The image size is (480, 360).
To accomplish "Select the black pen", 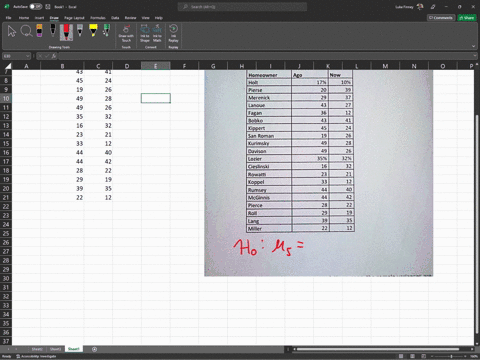I will [x=53, y=30].
